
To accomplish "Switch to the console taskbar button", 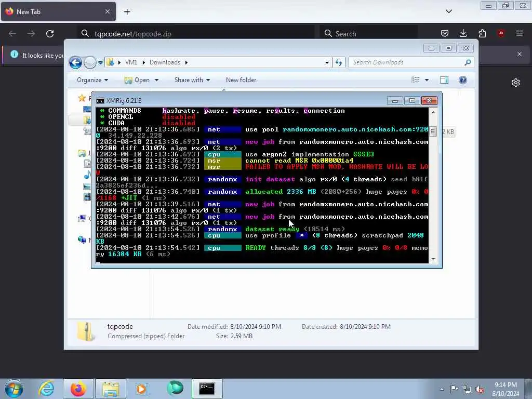I will coord(207,389).
